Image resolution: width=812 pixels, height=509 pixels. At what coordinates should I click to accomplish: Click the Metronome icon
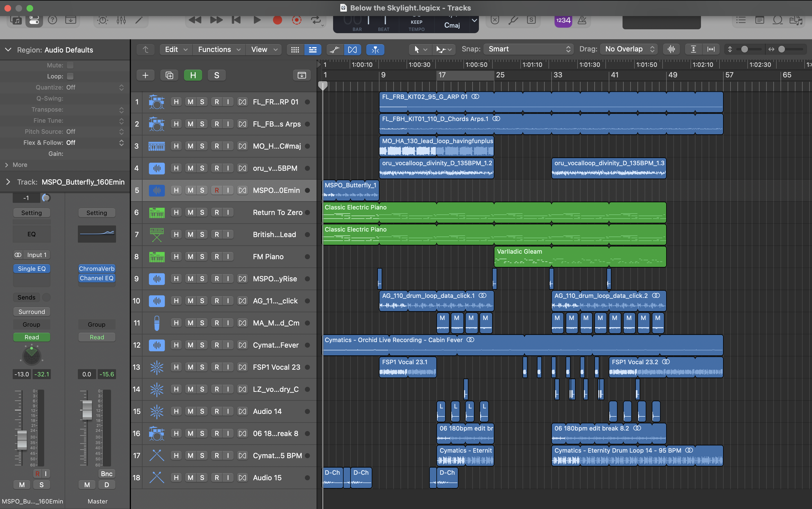coord(582,20)
